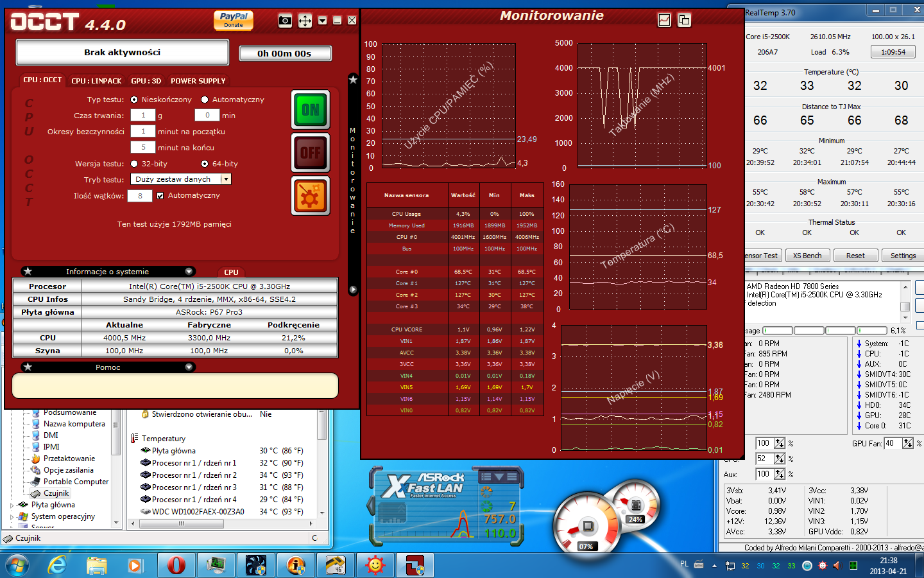Select Przetaktowanie in the tree
The height and width of the screenshot is (578, 924).
(x=69, y=459)
